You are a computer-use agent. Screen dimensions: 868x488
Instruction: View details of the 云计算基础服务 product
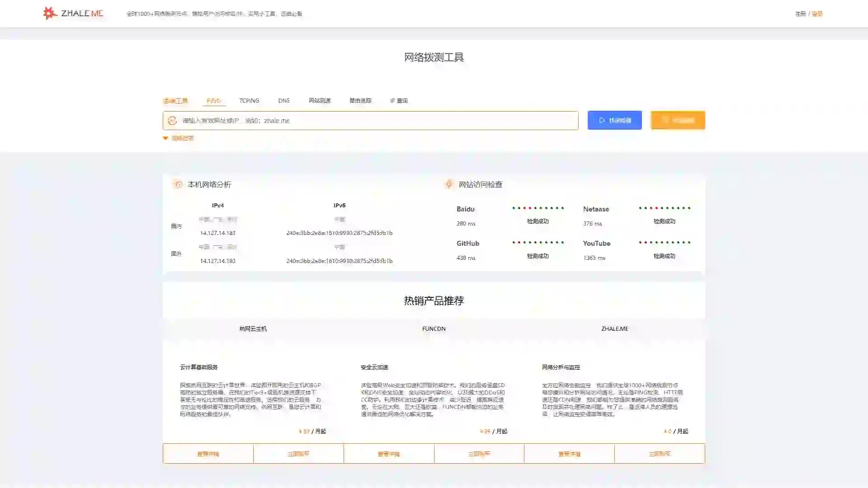click(208, 454)
